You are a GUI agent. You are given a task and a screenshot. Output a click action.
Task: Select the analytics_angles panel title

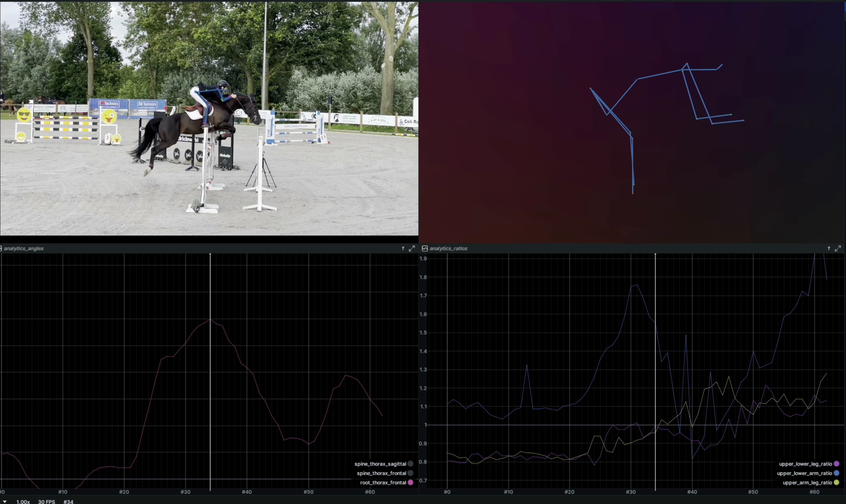23,248
